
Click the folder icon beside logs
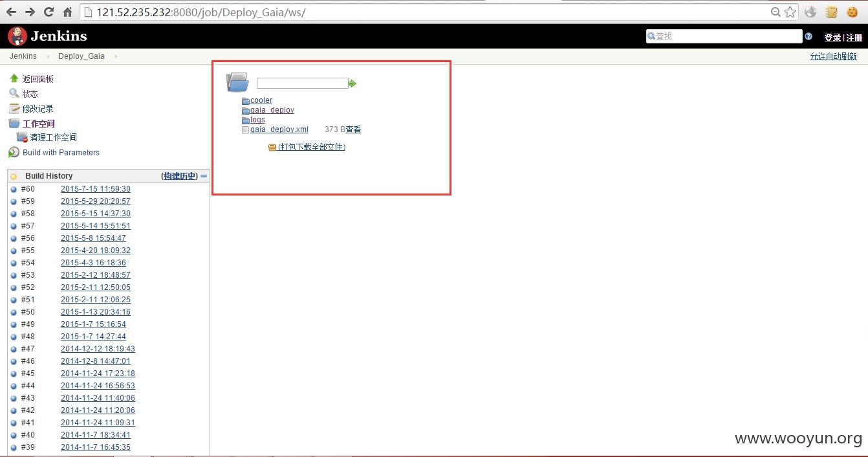click(x=246, y=120)
